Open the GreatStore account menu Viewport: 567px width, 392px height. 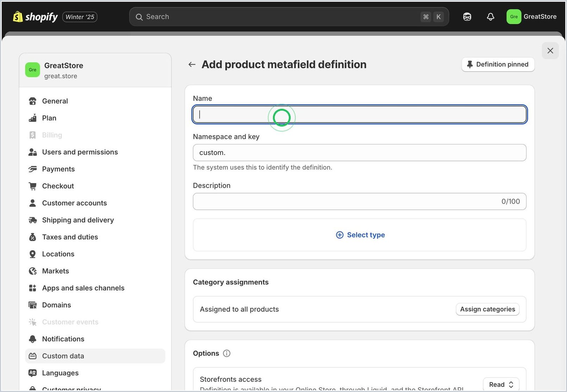pyautogui.click(x=532, y=17)
